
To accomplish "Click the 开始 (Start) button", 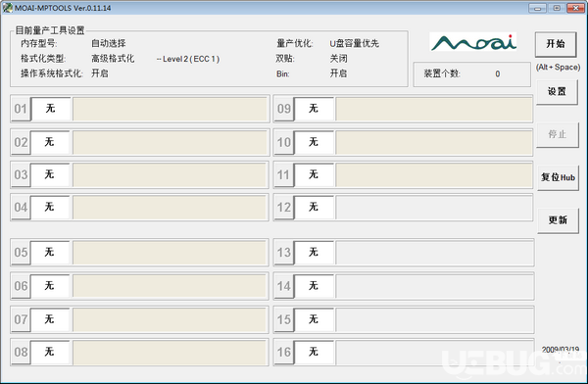I will coord(556,44).
